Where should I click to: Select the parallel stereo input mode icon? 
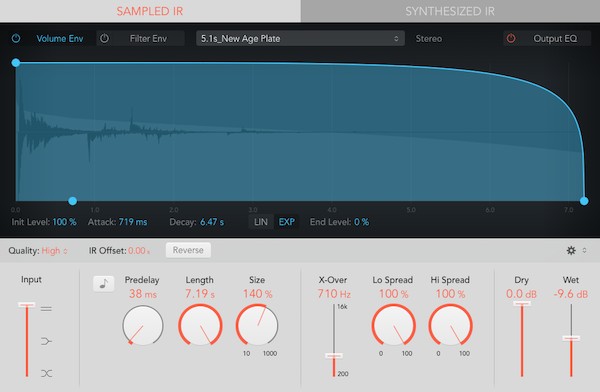46,309
